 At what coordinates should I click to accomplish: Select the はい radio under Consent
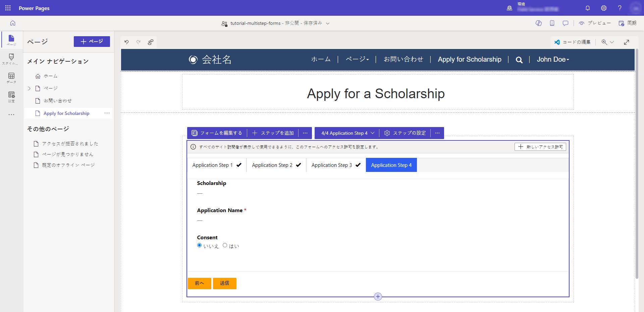coord(225,245)
